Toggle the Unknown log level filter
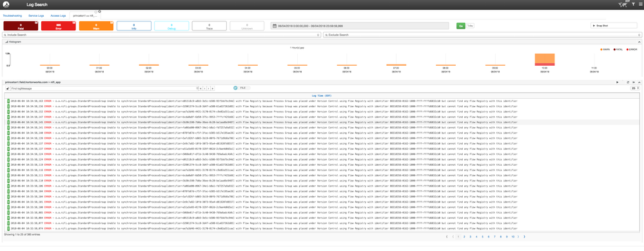The height and width of the screenshot is (251, 644). [247, 26]
